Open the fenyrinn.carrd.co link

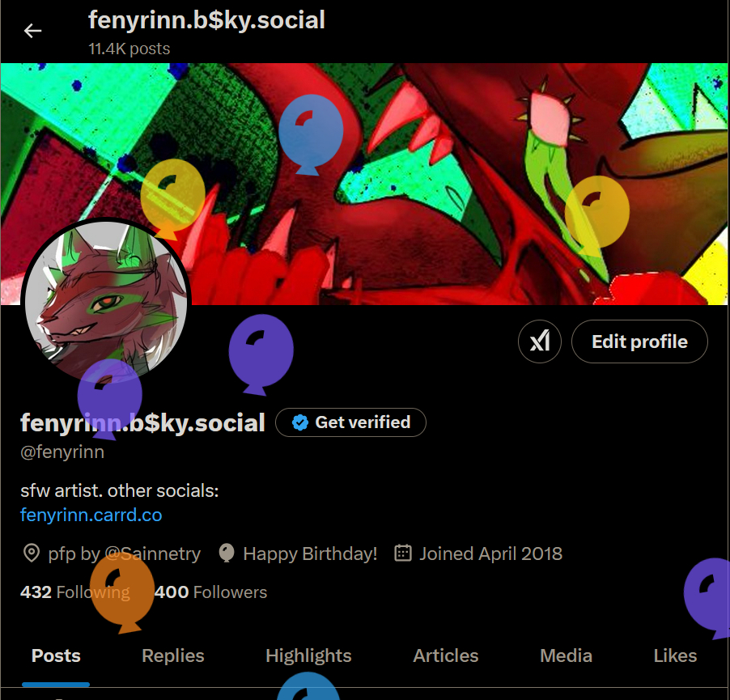coord(91,515)
